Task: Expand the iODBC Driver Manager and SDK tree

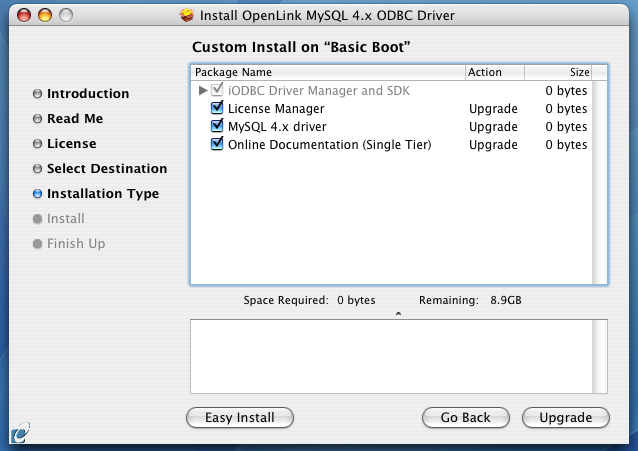Action: [203, 90]
